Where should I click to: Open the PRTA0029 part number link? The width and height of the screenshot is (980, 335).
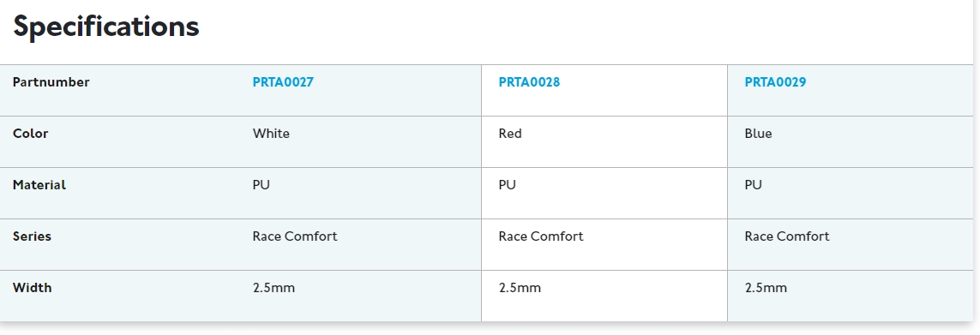775,82
